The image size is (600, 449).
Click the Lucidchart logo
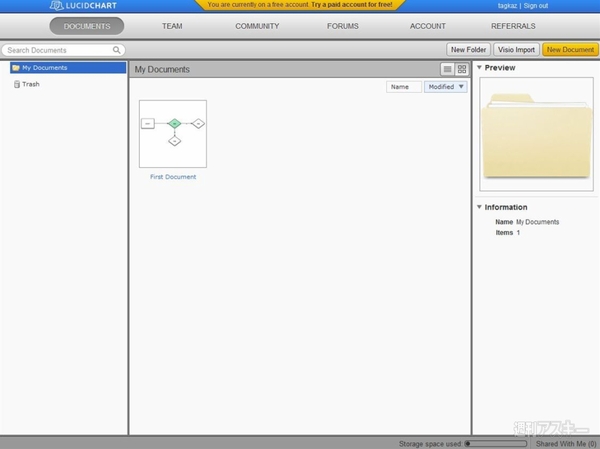coord(83,5)
